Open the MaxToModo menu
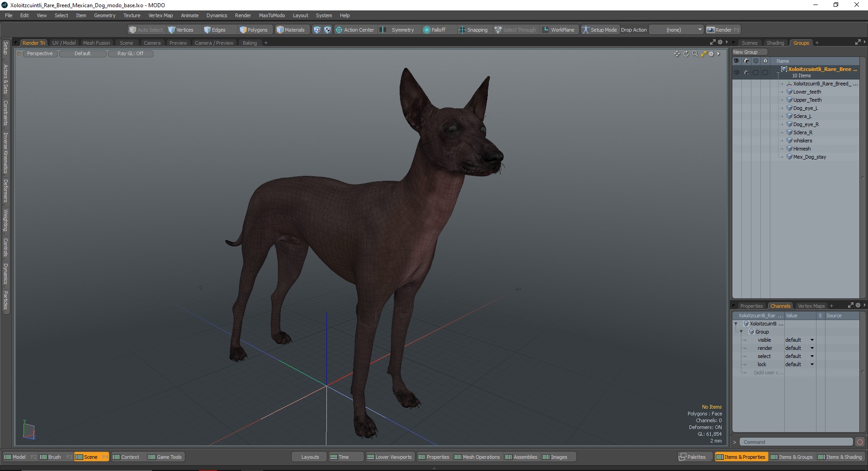The image size is (868, 471). (272, 15)
